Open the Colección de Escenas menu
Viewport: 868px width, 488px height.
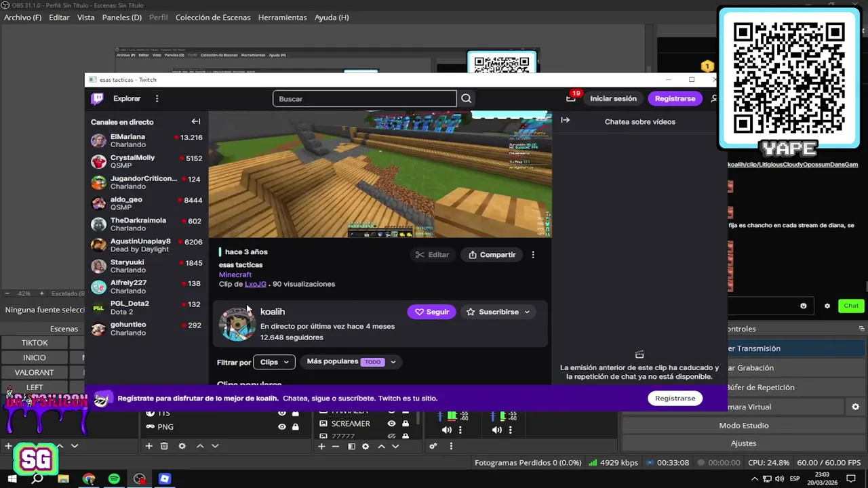click(213, 17)
